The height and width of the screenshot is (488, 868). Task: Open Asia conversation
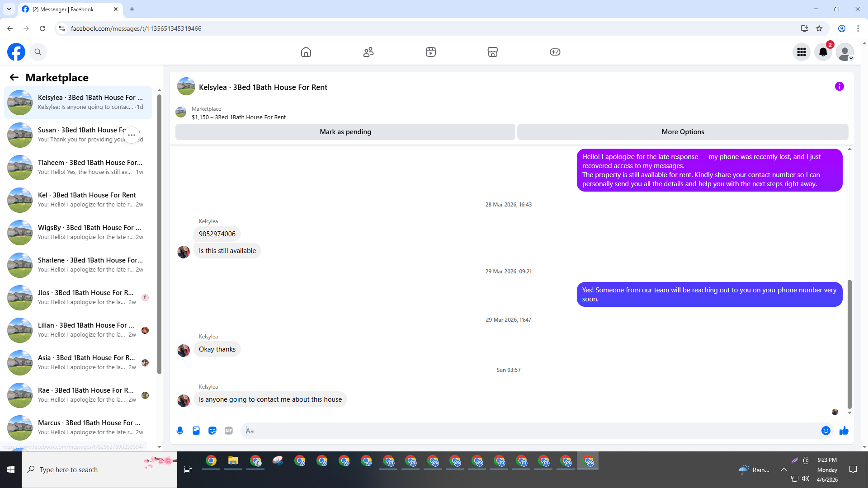tap(78, 363)
